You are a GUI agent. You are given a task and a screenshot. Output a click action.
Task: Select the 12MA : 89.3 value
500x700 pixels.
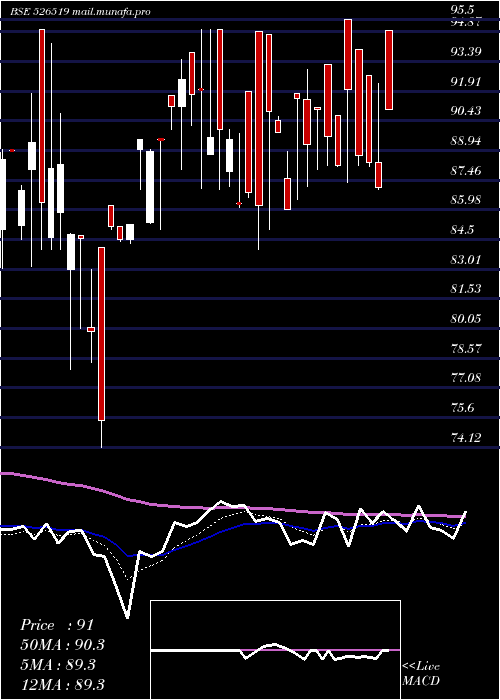click(x=62, y=684)
